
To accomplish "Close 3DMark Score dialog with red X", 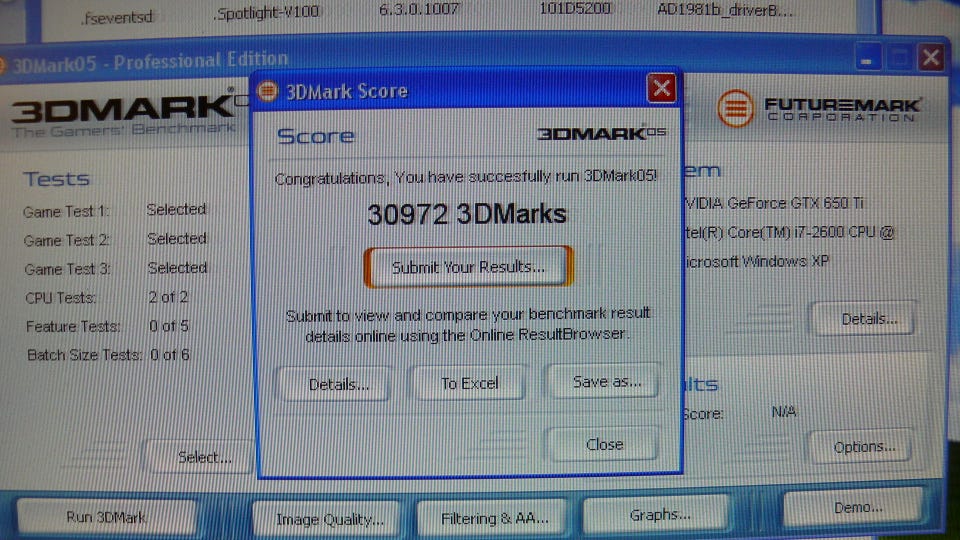I will pos(661,88).
